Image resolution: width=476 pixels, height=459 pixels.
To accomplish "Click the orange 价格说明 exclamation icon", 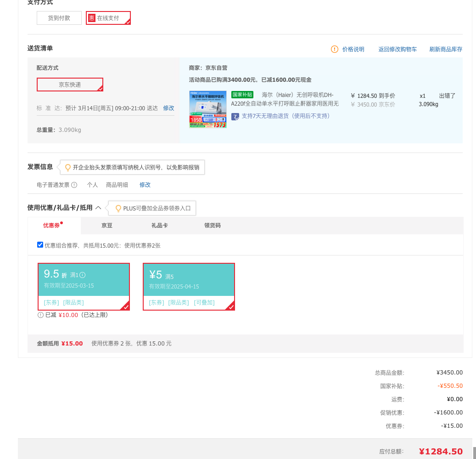I will 334,49.
